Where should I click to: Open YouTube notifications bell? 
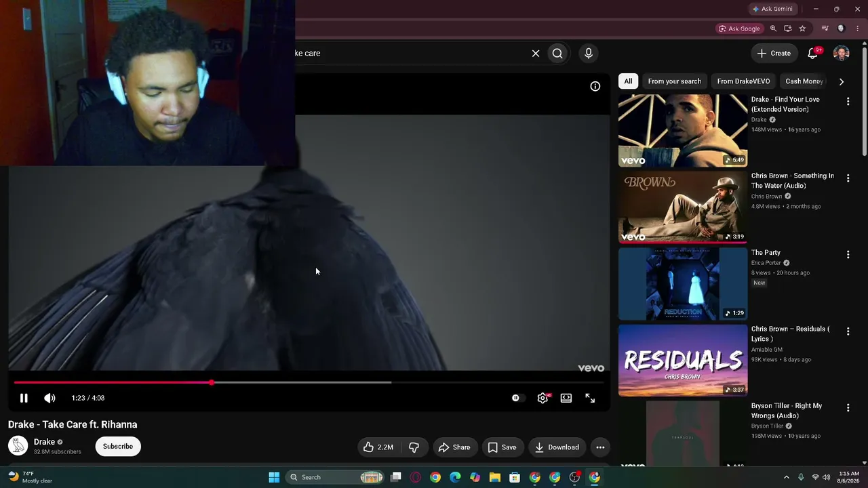pos(813,53)
